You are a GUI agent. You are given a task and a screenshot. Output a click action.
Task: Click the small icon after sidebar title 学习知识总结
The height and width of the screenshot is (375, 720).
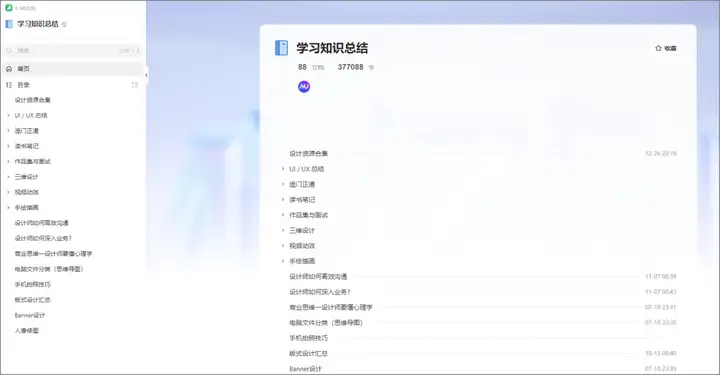click(x=64, y=24)
